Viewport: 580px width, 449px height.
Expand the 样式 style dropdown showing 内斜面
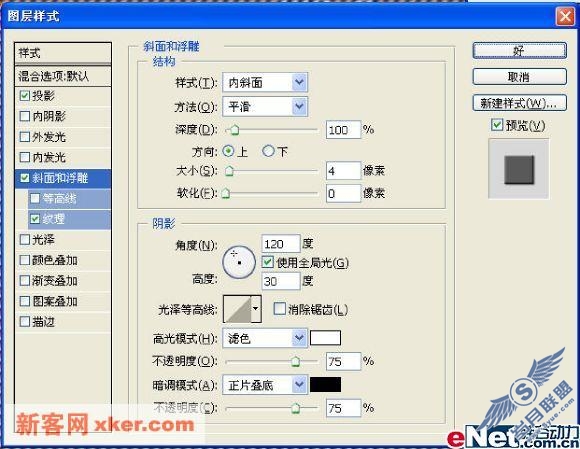[x=265, y=82]
